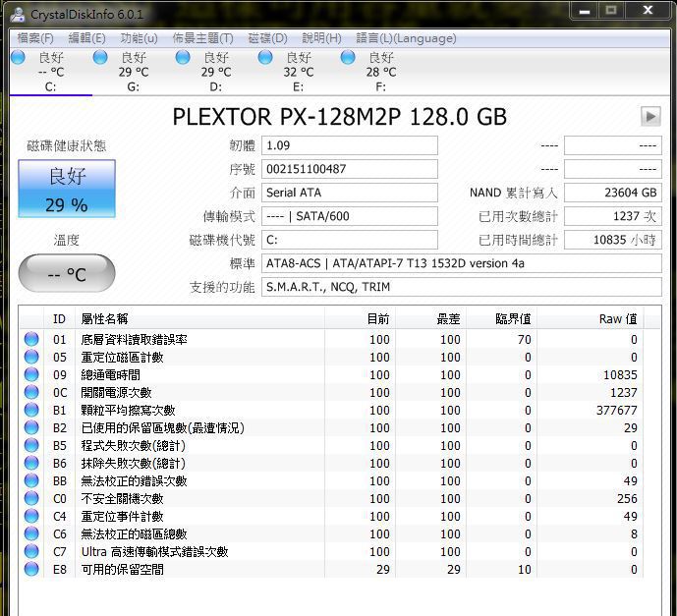Open the 檔案(F) menu
This screenshot has width=677, height=616.
(35, 38)
